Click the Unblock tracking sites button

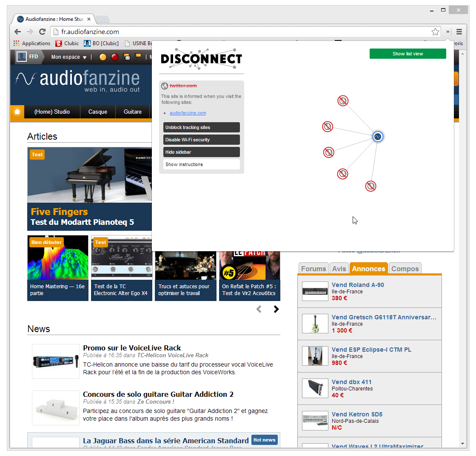[201, 127]
